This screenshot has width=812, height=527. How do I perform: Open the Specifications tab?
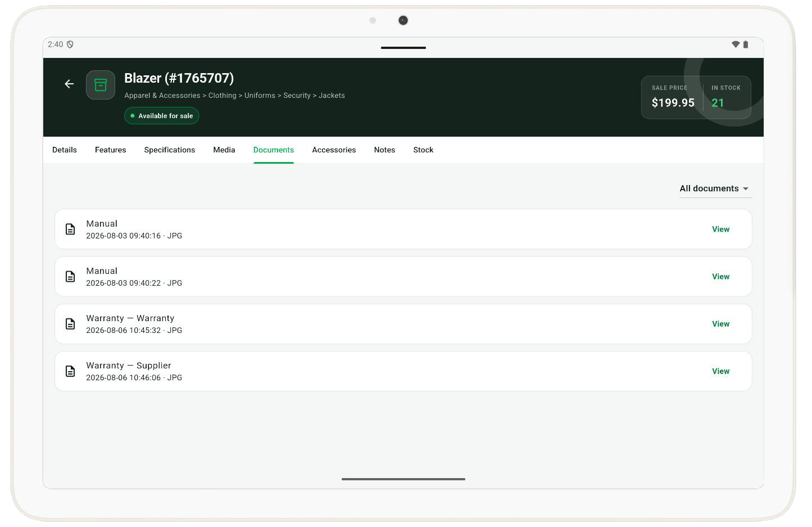coord(170,150)
